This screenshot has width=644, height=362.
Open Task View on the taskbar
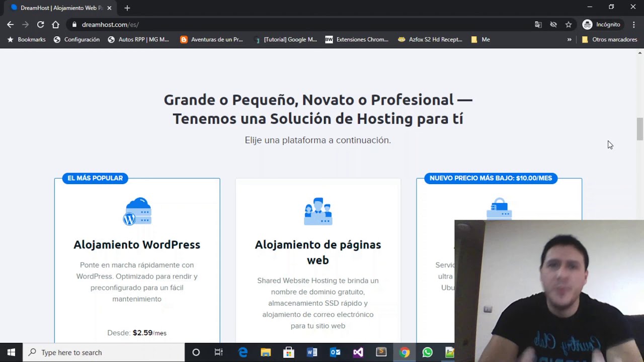coord(219,352)
